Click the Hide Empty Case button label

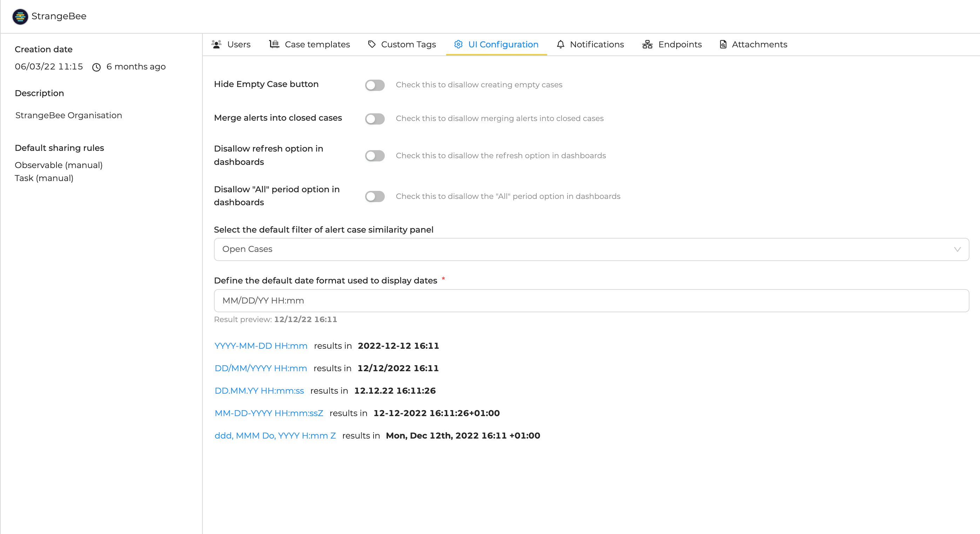[x=266, y=84]
